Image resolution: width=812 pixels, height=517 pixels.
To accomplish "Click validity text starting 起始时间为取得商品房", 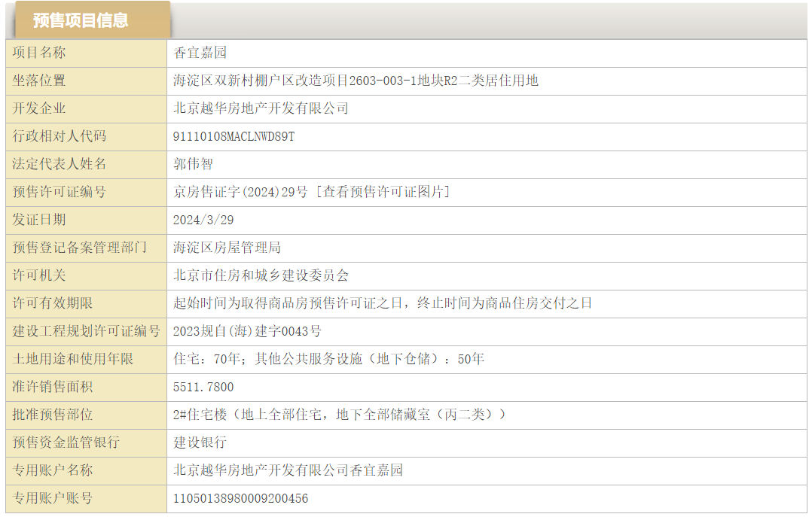I will [x=382, y=303].
